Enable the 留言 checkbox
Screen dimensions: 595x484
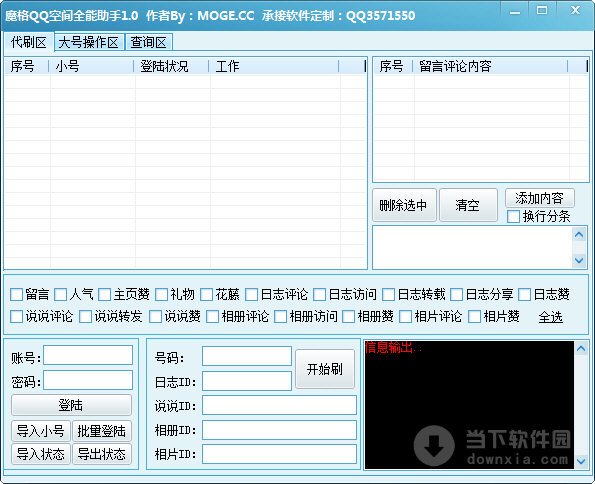point(16,295)
